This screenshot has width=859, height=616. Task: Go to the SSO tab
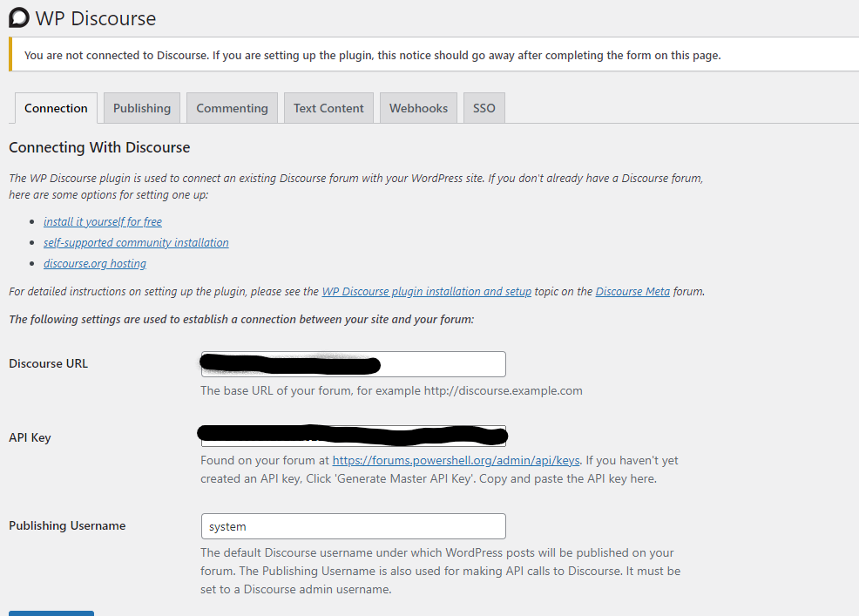click(484, 108)
